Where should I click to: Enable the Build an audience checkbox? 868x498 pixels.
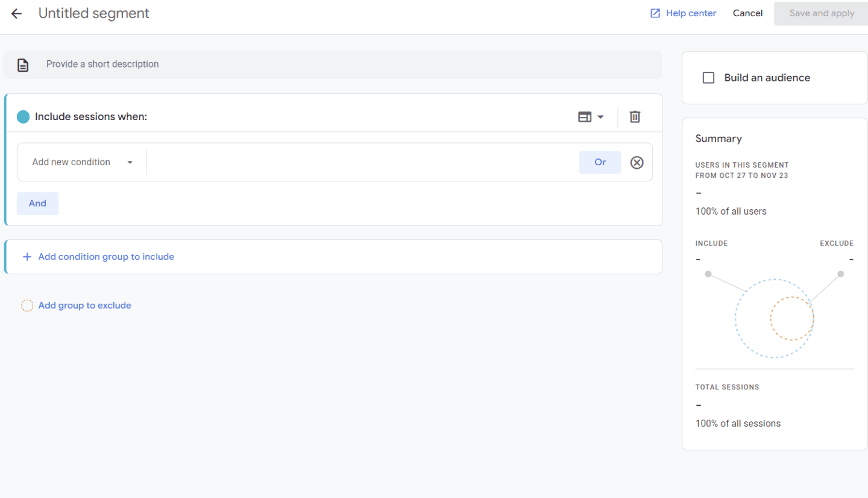(x=708, y=77)
